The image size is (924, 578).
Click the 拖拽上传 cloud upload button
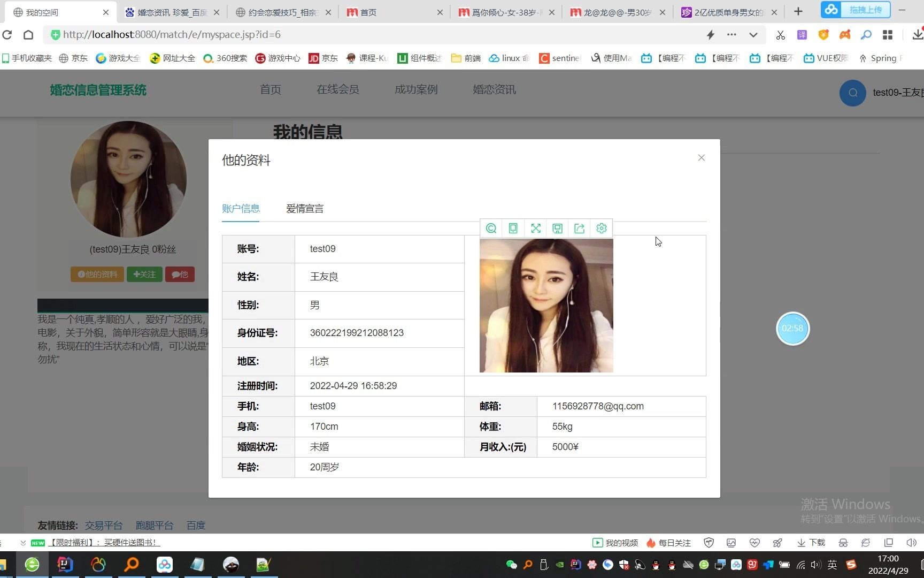(856, 10)
